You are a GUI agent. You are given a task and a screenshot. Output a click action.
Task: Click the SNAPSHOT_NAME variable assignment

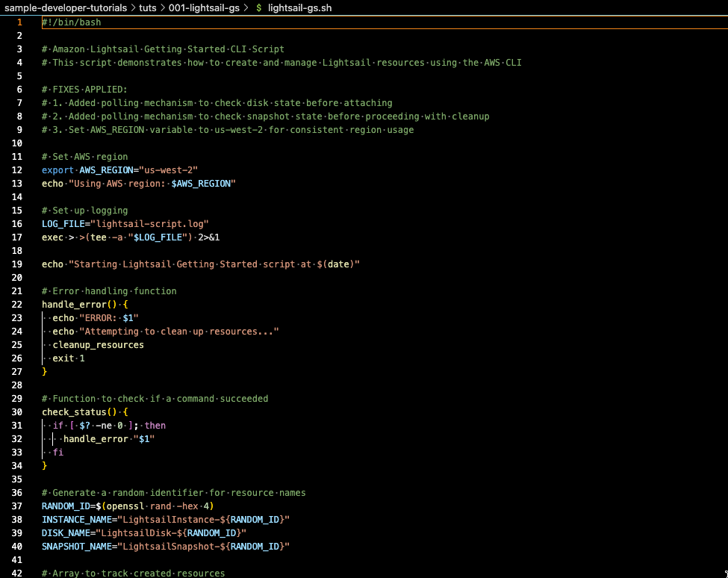click(166, 547)
